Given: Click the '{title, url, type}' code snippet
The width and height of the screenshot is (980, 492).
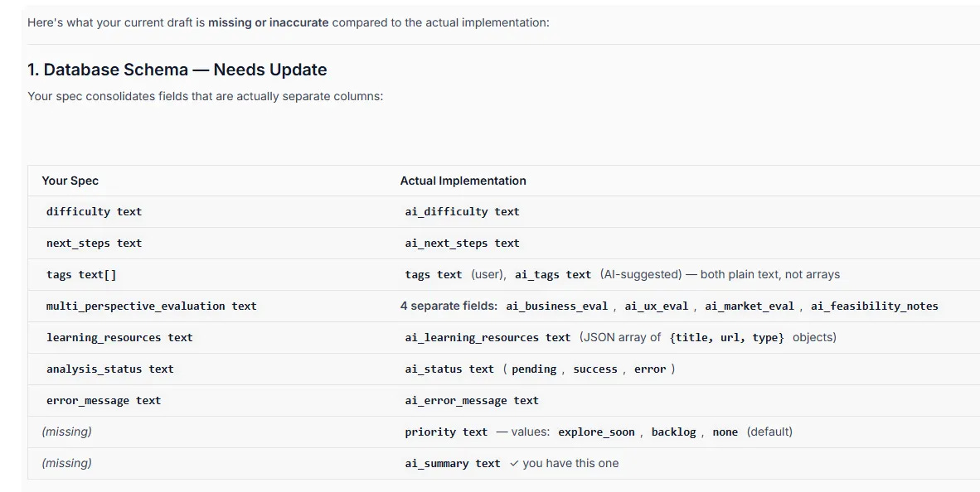Looking at the screenshot, I should [726, 338].
